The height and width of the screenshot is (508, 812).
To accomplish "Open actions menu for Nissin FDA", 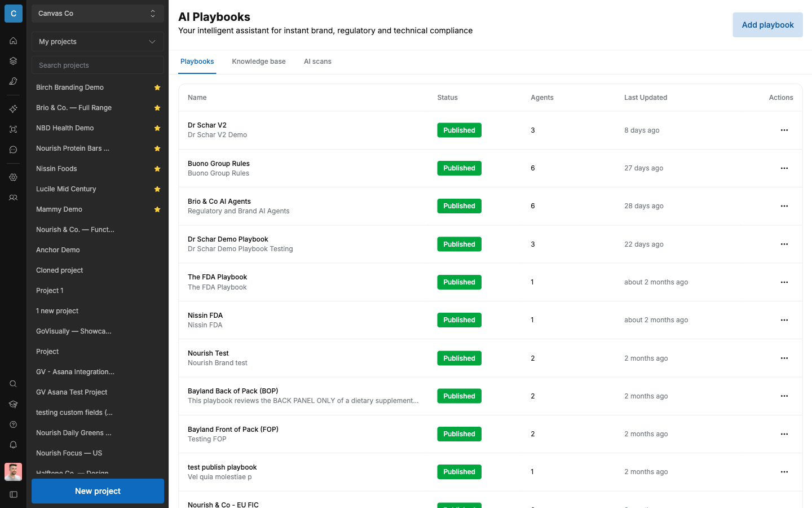I will tap(784, 320).
